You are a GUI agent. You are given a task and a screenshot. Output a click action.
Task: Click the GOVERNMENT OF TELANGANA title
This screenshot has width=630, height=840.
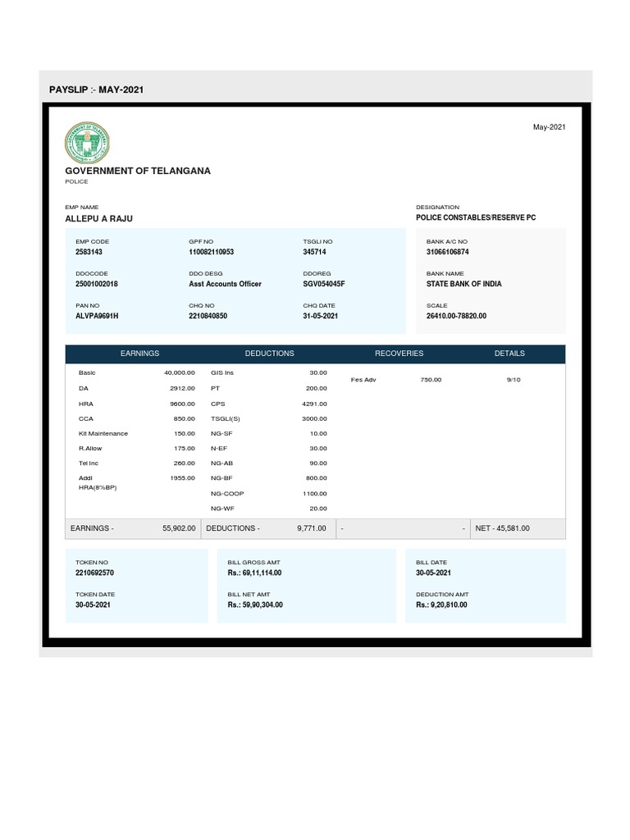coord(138,171)
